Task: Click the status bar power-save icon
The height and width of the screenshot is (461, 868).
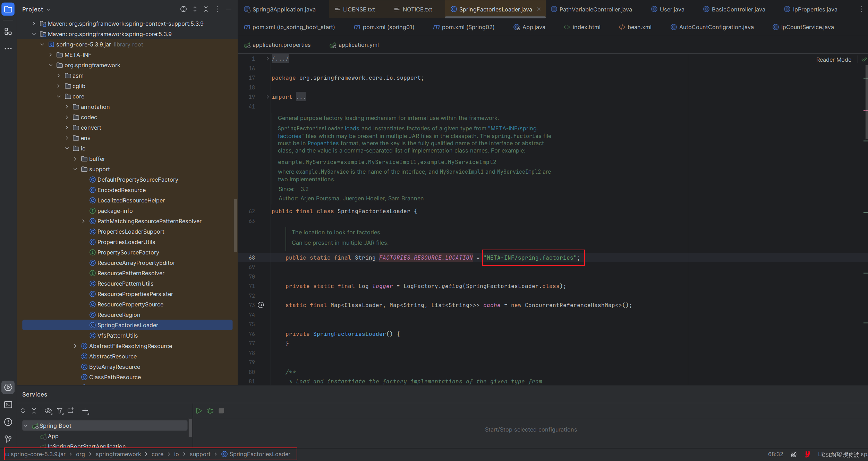Action: (x=794, y=454)
